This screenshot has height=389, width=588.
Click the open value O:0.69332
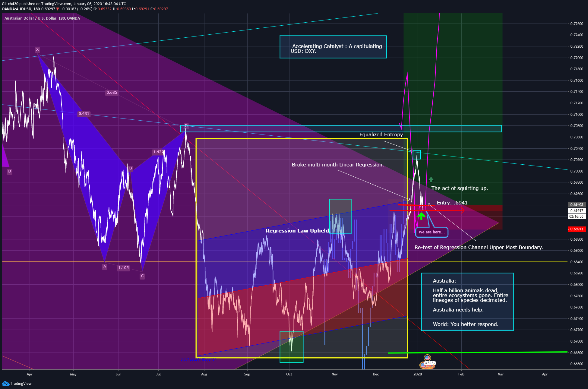[103, 9]
